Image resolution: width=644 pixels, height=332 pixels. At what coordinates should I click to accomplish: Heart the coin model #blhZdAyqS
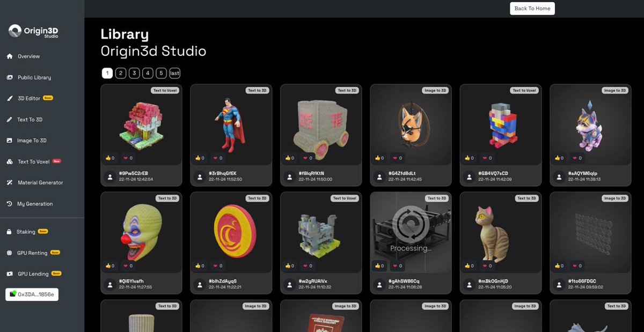(x=217, y=266)
